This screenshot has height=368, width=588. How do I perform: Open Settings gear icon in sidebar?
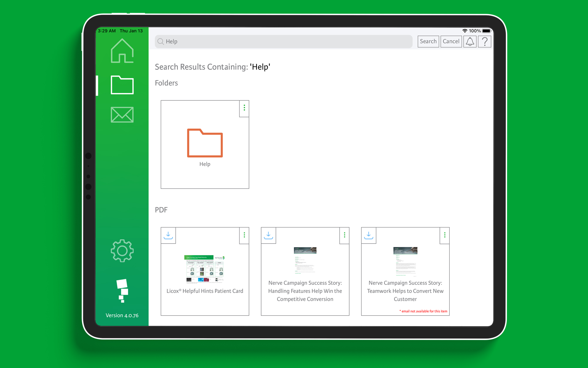tap(122, 250)
